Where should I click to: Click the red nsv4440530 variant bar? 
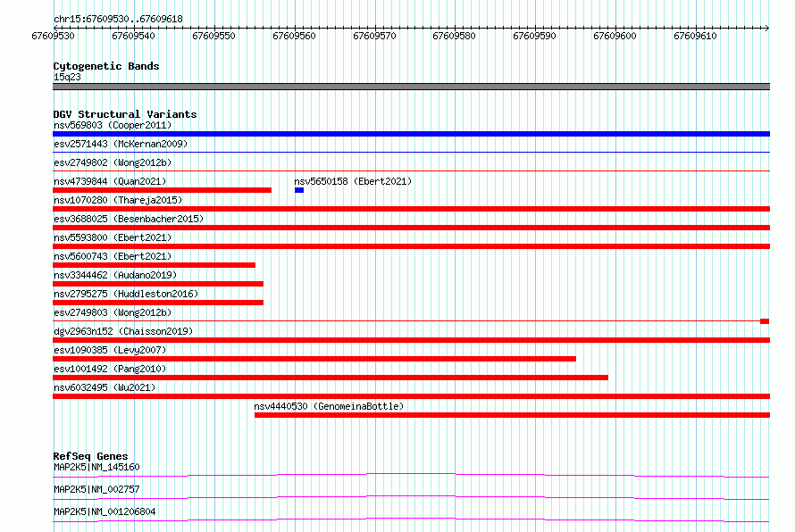(512, 415)
